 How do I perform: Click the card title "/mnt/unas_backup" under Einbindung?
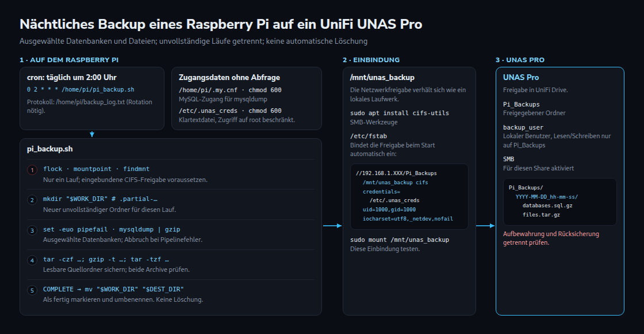point(382,77)
